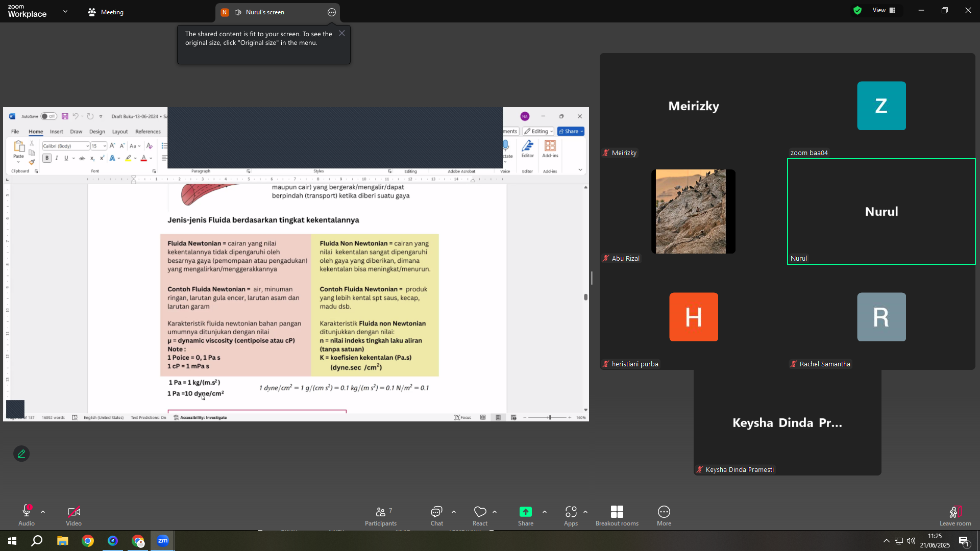Open the Zoom Participants panel
Screen dimensions: 980x551
click(x=381, y=516)
